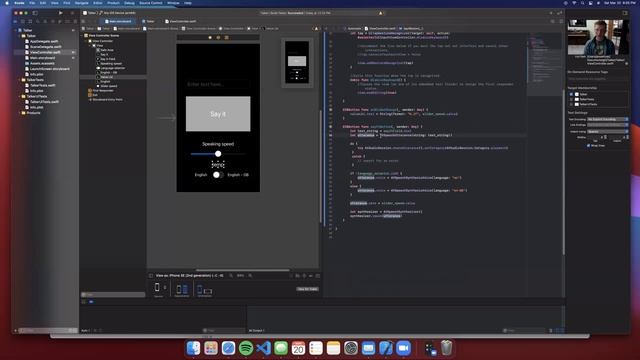Open Visual Studio Code from the Dock
Viewport: 640px width, 360px height.
263,348
